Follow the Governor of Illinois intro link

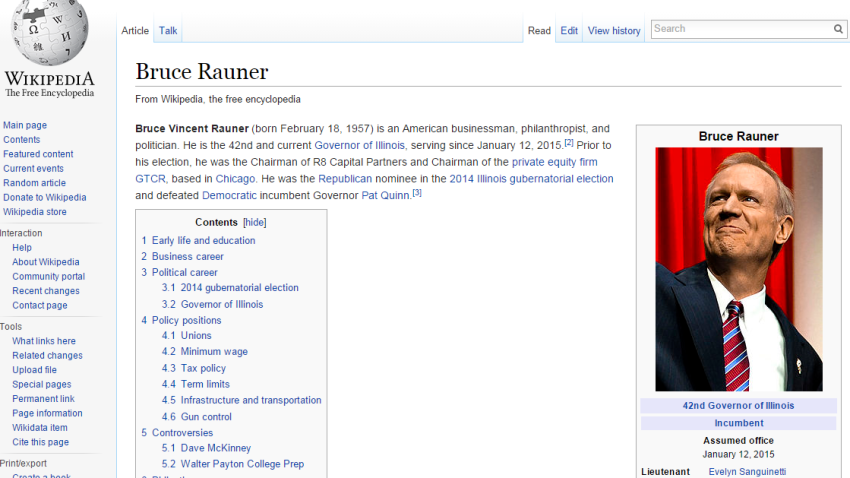[359, 145]
